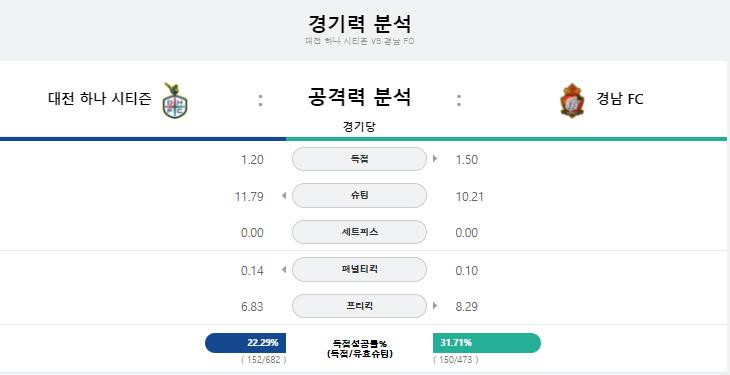Click the blue 22.29% success rate bar
The height and width of the screenshot is (375, 730).
point(245,343)
